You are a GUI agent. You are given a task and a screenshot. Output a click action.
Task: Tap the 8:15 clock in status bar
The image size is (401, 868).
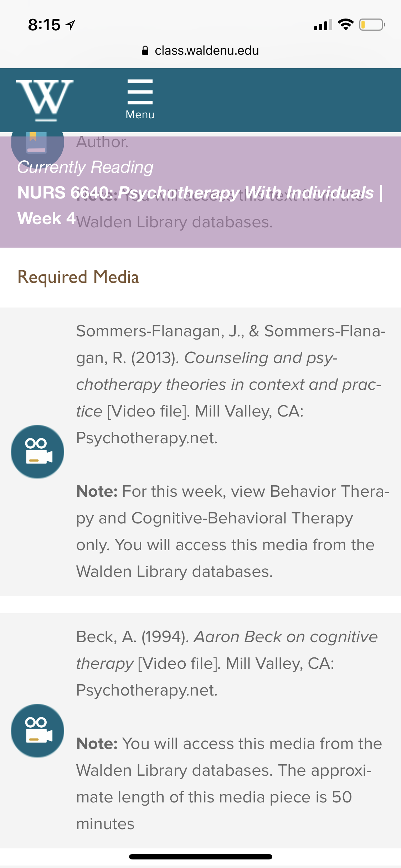[44, 25]
